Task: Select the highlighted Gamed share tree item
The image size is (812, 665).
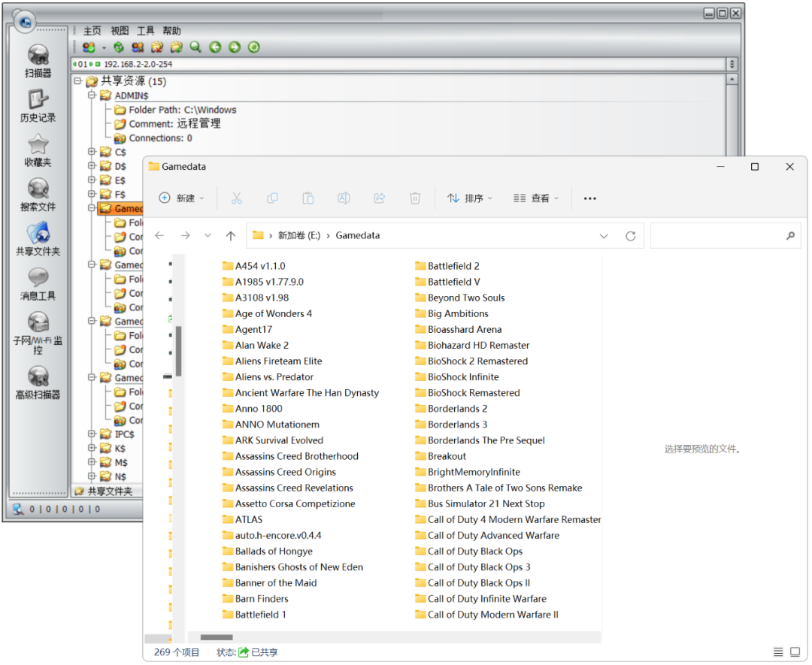Action: [x=121, y=209]
